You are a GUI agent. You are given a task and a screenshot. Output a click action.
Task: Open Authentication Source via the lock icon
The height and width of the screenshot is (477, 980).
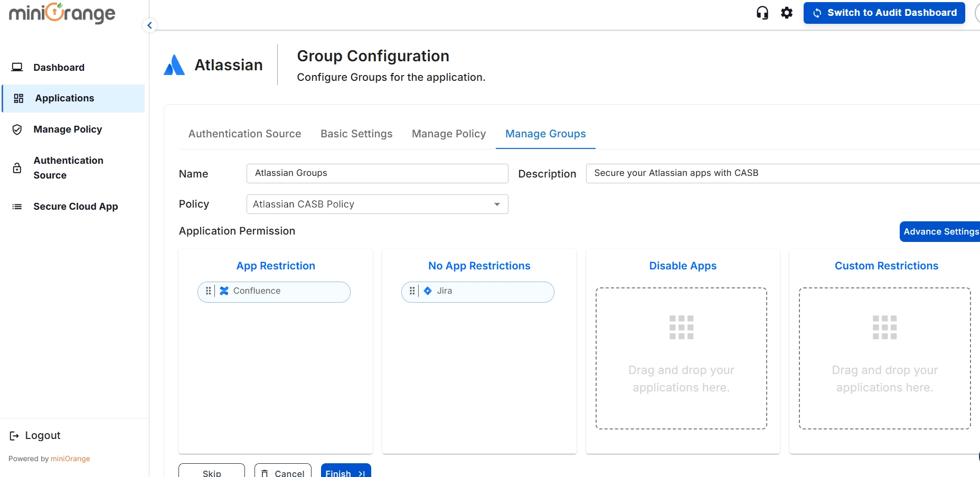(17, 168)
